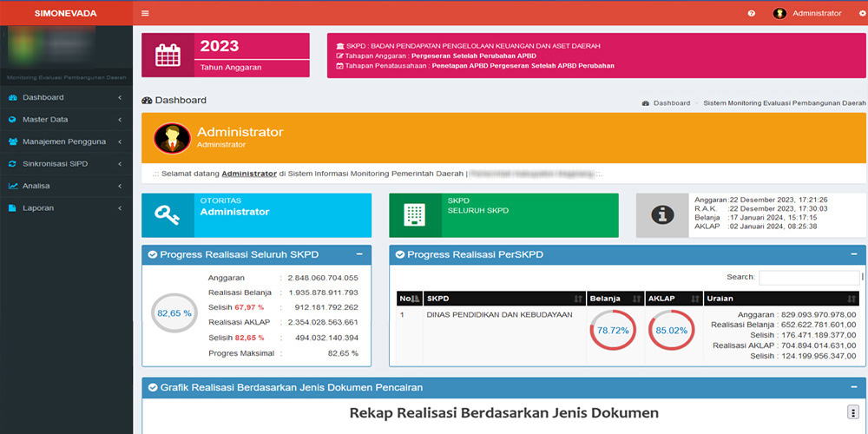Image resolution: width=868 pixels, height=434 pixels.
Task: Expand the Master Data sidebar menu
Action: [x=65, y=120]
